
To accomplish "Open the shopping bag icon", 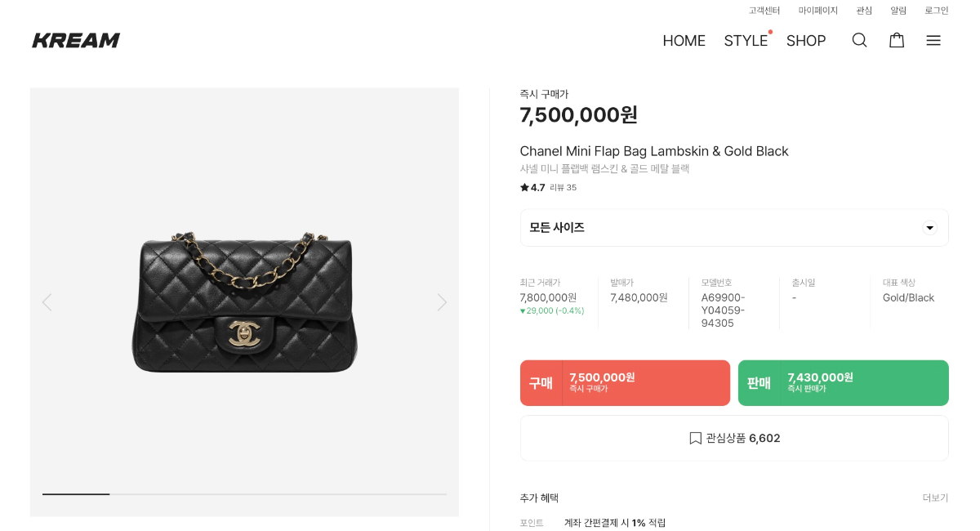I will (x=897, y=40).
